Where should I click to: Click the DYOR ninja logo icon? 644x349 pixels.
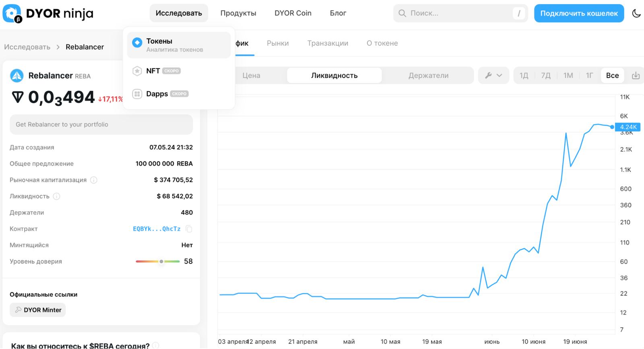12,13
